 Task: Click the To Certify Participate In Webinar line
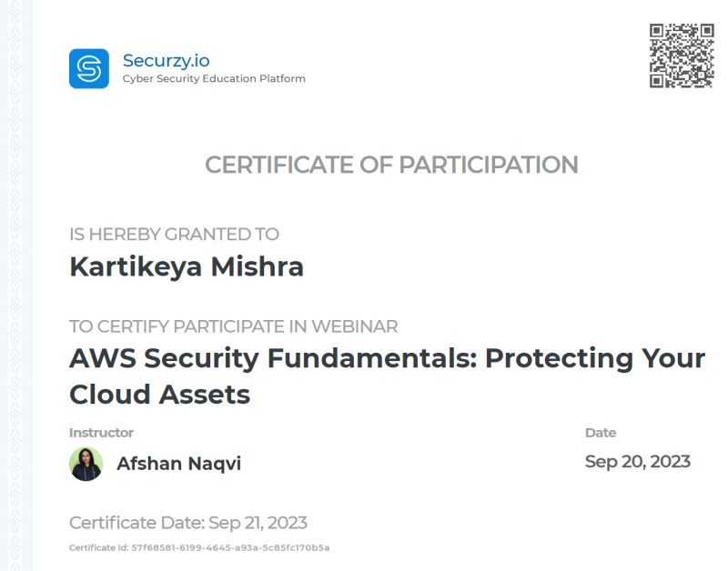[x=234, y=326]
